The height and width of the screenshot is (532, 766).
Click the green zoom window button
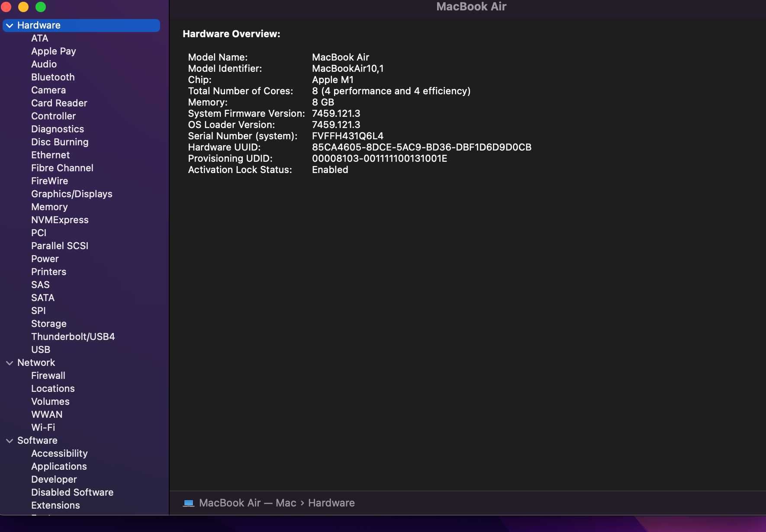[x=41, y=6]
